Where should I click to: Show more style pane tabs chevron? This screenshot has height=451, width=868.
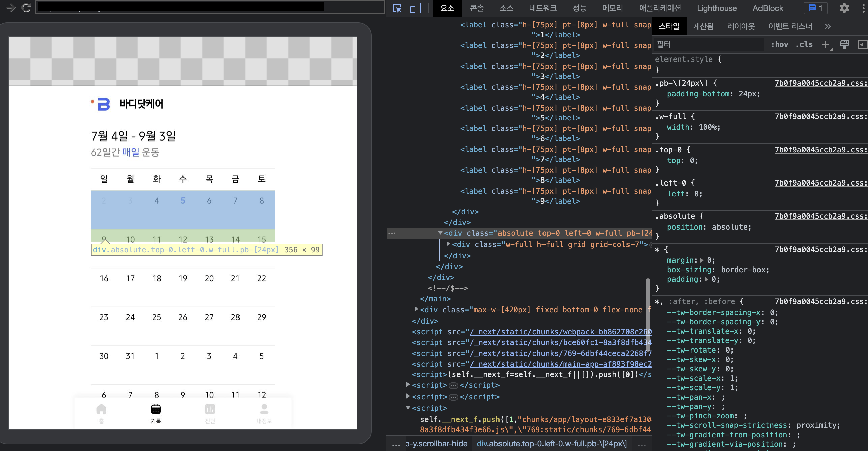coord(828,26)
